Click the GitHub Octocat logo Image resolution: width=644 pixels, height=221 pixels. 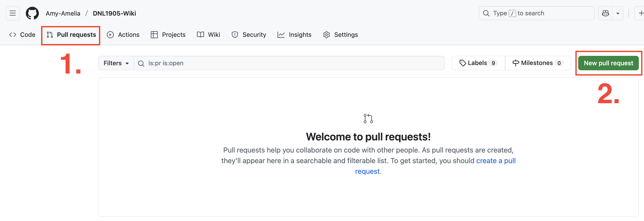[x=32, y=13]
